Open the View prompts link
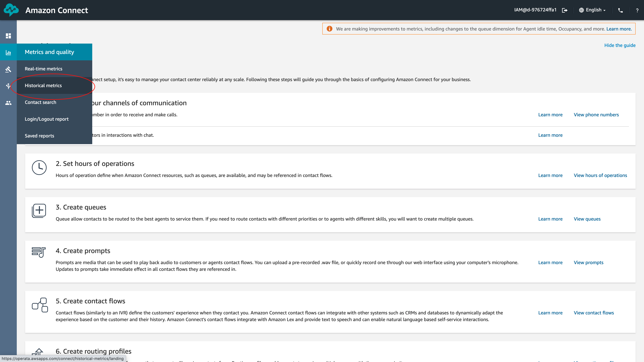Viewport: 644px width, 362px height. click(588, 263)
